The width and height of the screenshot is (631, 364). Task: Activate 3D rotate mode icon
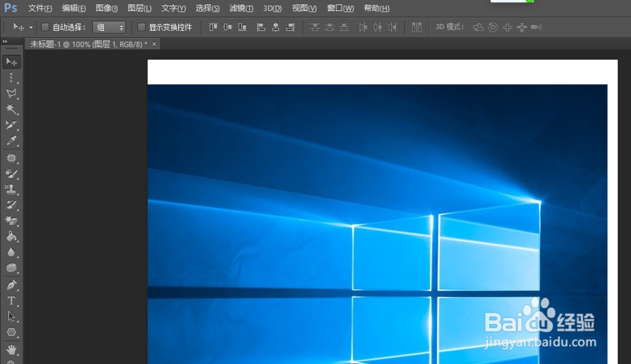[478, 27]
